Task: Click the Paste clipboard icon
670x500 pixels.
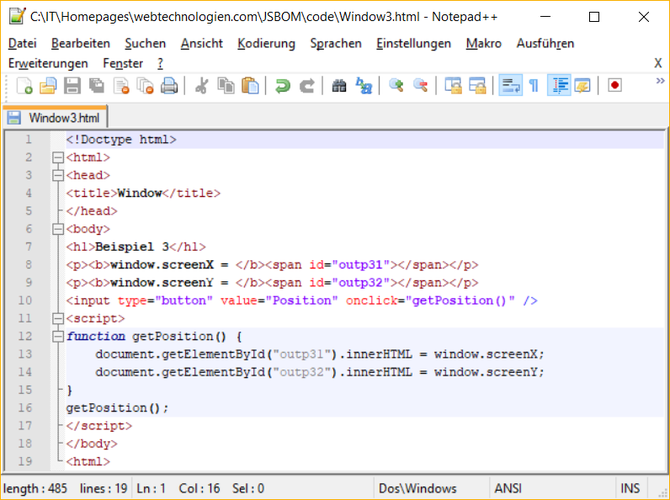Action: 250,85
